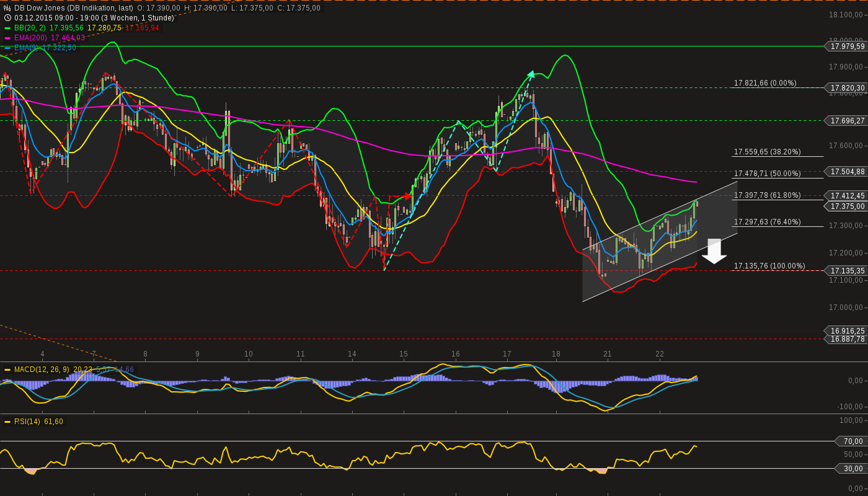Click the yellow RSI(14) legend color marker
Viewport: 868px width, 496px height.
[x=7, y=422]
